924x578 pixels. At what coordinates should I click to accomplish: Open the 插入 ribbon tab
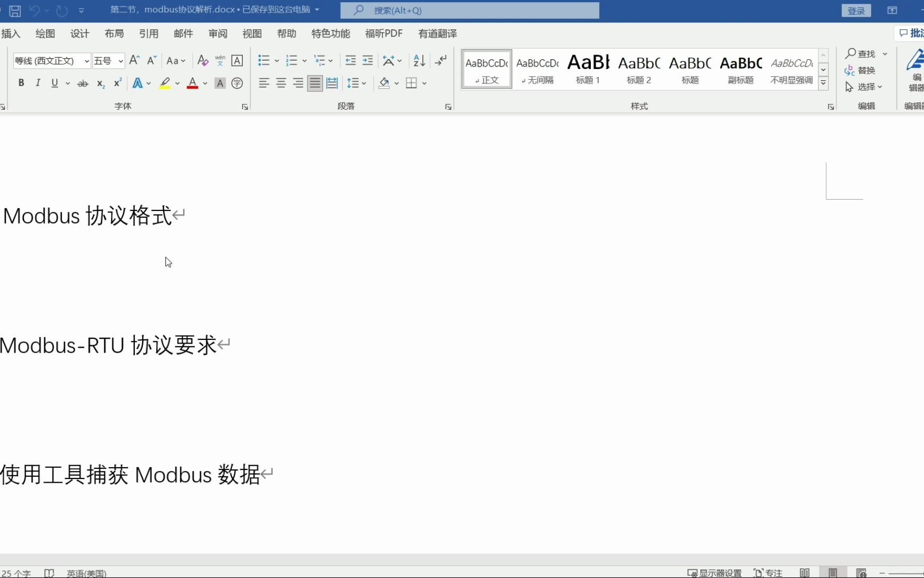point(10,34)
